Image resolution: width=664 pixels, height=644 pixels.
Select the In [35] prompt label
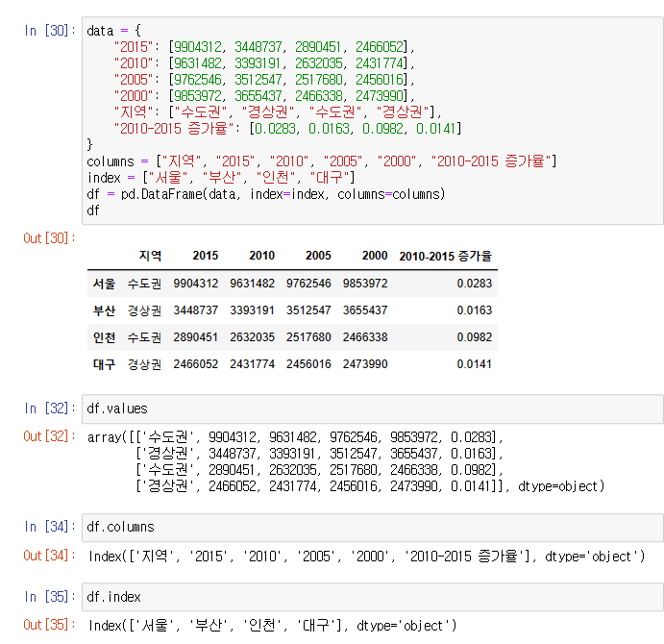point(50,597)
